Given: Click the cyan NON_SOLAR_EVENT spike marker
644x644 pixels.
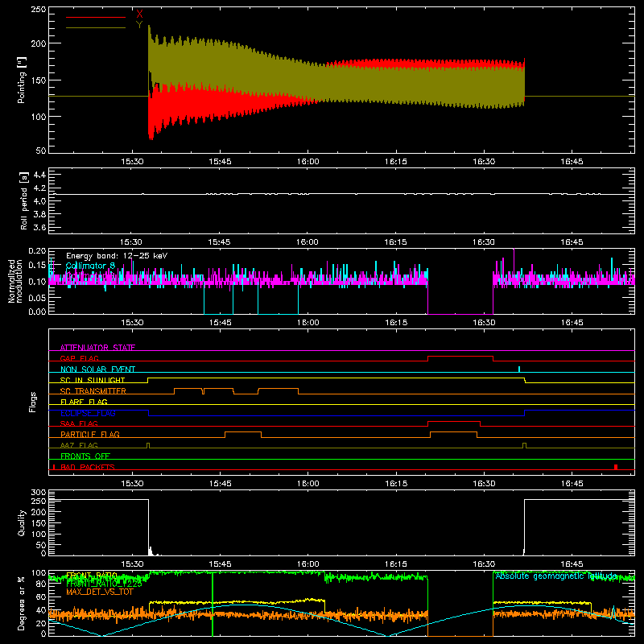Looking at the screenshot, I should coord(519,369).
